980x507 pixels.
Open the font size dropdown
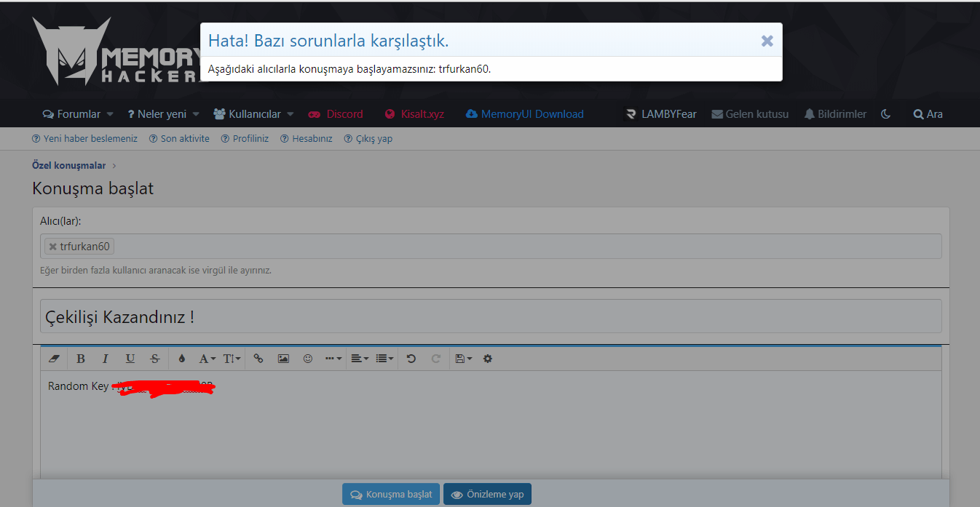[232, 359]
